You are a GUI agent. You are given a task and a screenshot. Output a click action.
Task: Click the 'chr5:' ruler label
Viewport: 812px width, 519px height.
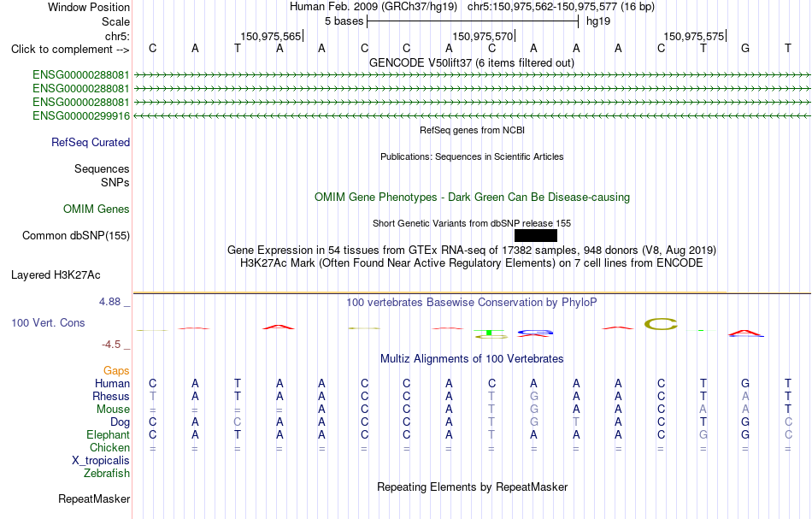pos(118,36)
